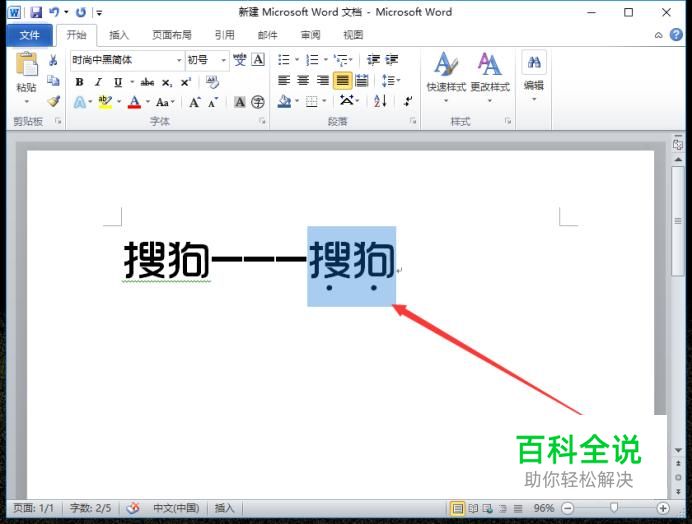The width and height of the screenshot is (692, 524).
Task: Apply subscript formatting
Action: point(166,83)
